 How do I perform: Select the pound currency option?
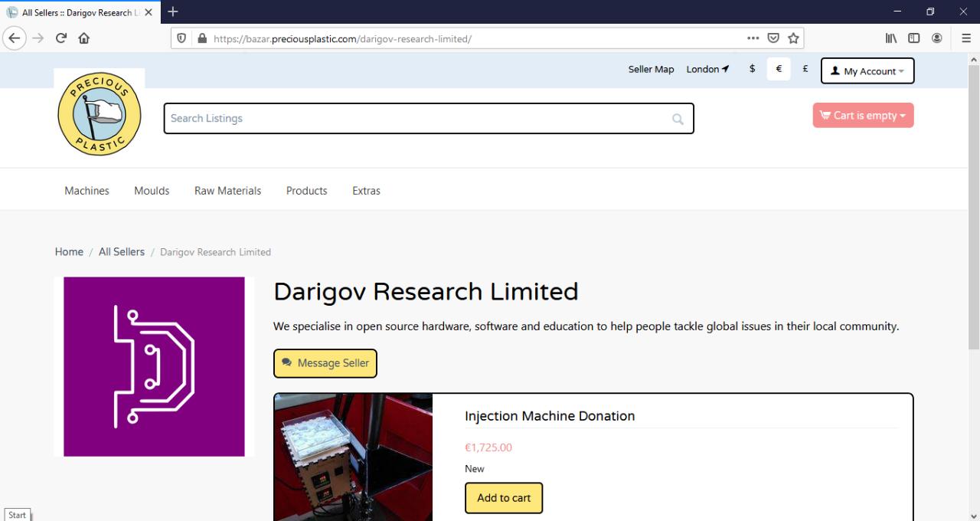[x=805, y=69]
